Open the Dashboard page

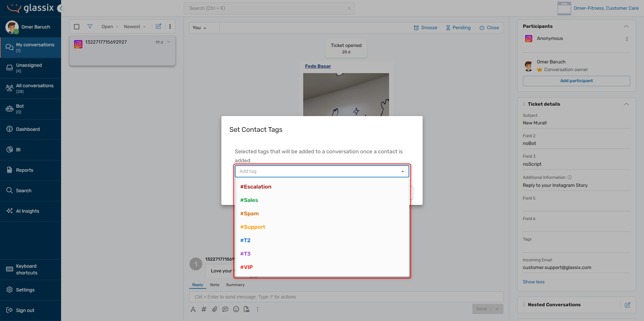(31, 129)
